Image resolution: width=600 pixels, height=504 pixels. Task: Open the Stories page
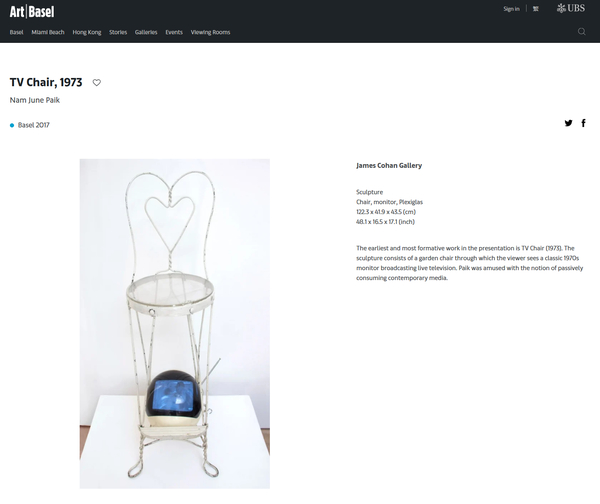coord(118,32)
